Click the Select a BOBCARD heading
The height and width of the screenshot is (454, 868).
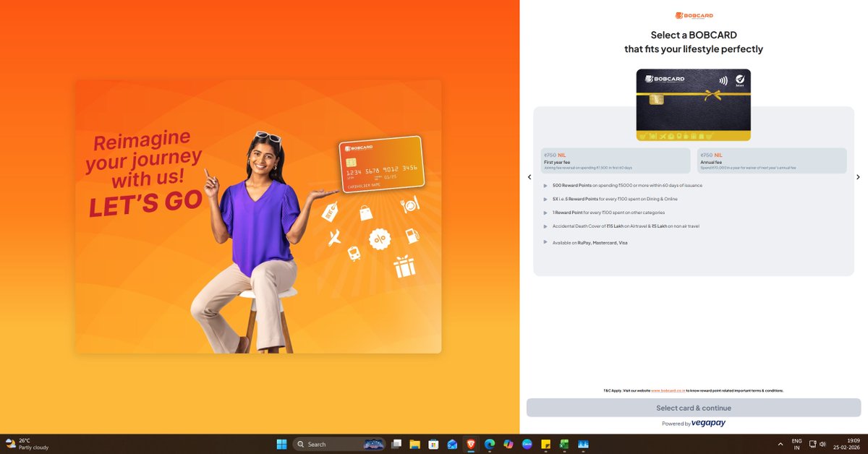pos(694,42)
